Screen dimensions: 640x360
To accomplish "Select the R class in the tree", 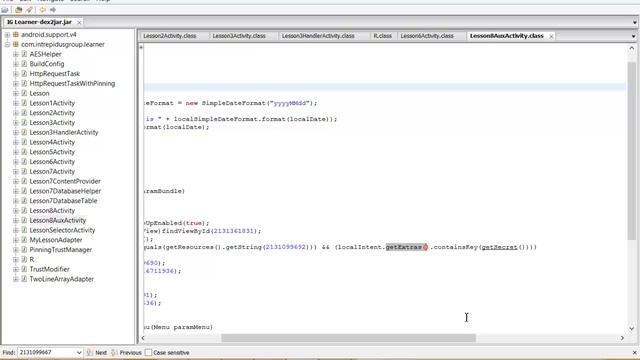I will (31, 260).
